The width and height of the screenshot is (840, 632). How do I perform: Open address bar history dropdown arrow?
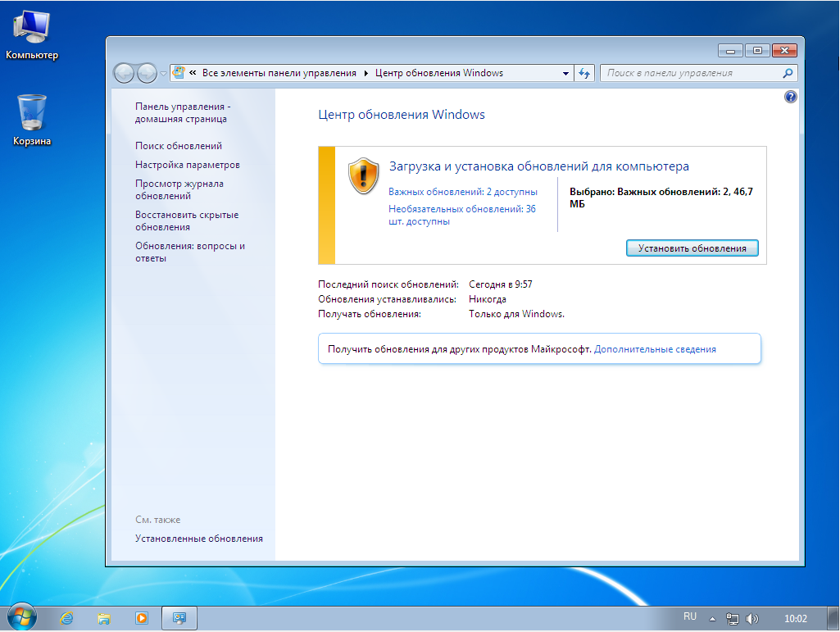[565, 74]
